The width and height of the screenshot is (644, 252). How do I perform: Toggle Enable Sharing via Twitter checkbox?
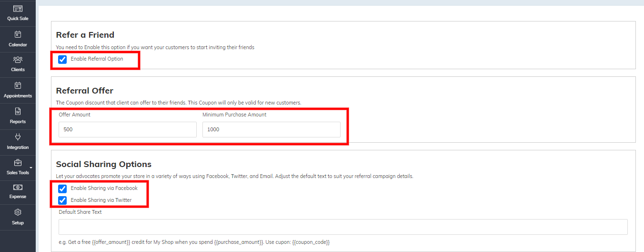coord(62,200)
